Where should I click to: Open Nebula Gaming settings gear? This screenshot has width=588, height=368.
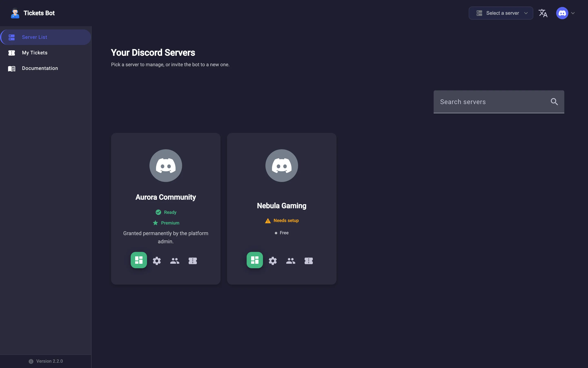click(273, 261)
